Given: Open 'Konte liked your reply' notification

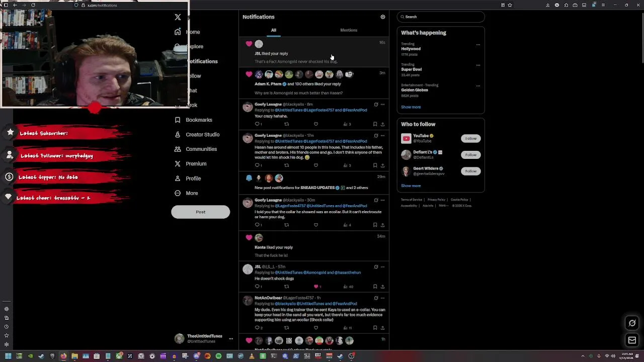Looking at the screenshot, I should coord(314,246).
